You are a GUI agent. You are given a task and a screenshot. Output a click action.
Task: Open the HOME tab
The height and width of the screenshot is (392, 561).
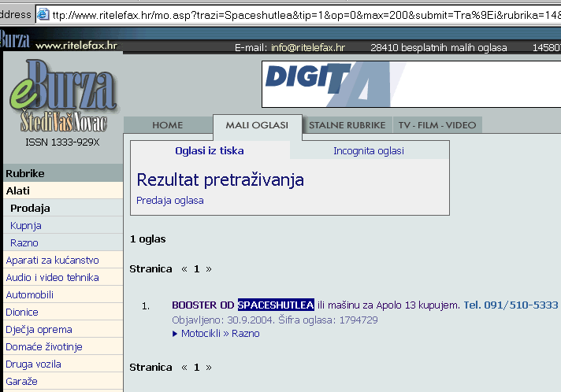167,125
